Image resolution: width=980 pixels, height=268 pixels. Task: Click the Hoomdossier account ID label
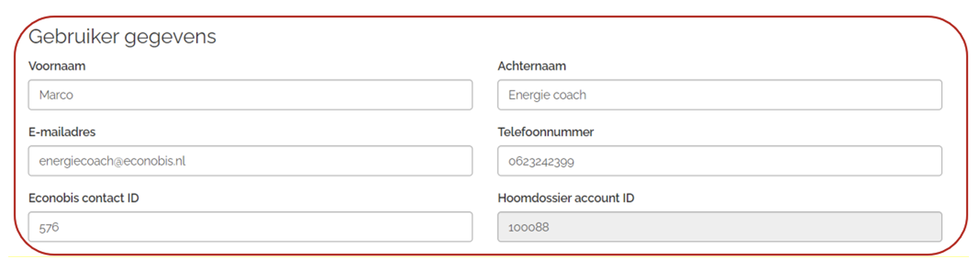(566, 198)
